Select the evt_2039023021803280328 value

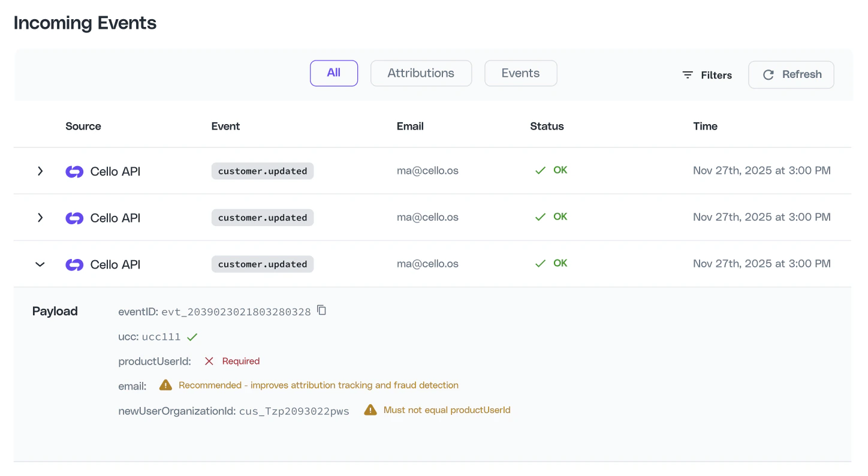pyautogui.click(x=236, y=312)
